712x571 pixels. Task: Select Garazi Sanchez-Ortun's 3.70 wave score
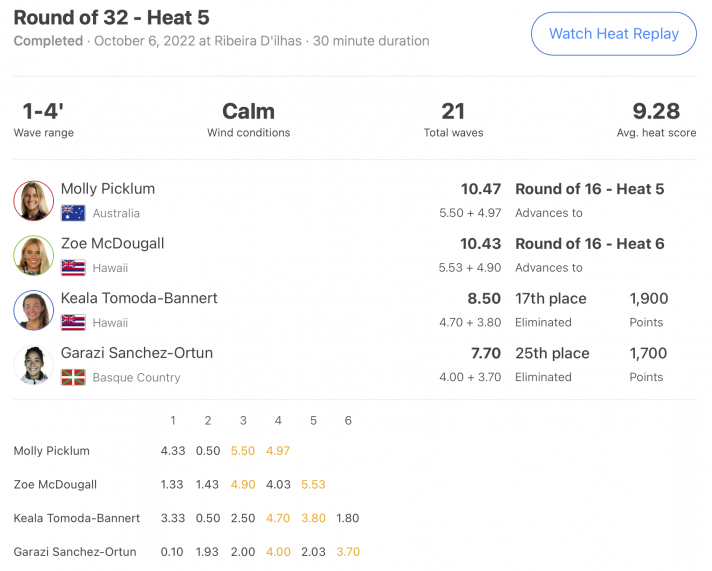[x=348, y=551]
